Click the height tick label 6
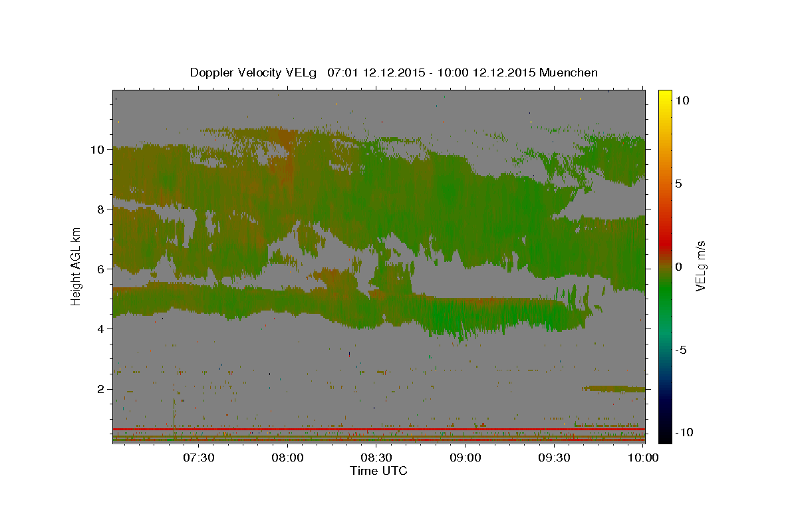798x532 pixels. pyautogui.click(x=102, y=269)
